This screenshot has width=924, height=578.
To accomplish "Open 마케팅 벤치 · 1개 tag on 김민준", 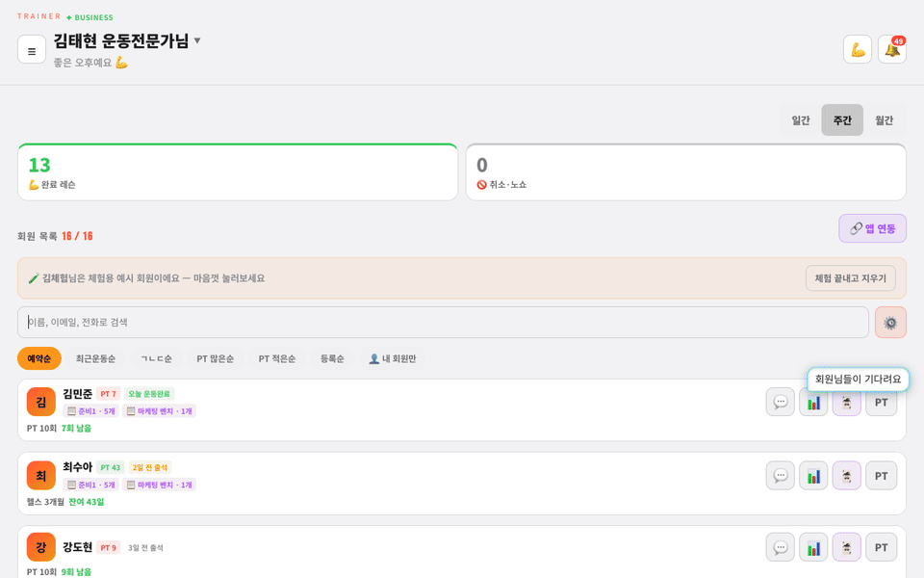I will pos(159,411).
